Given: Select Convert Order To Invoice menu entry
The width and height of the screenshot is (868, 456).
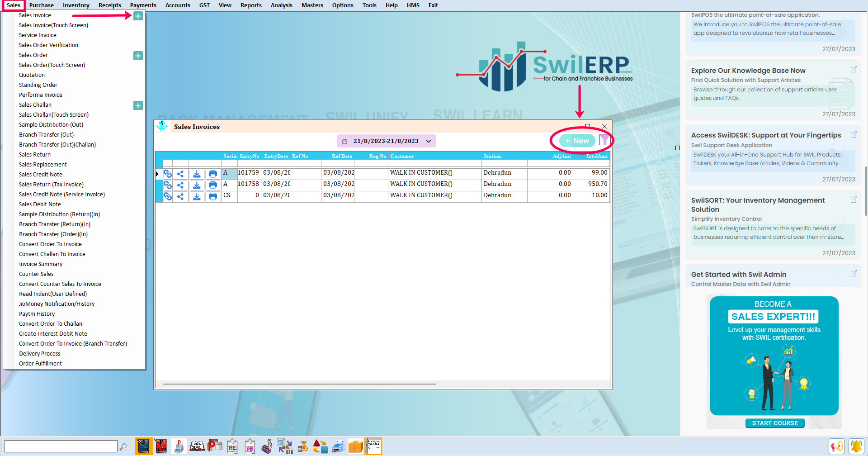Looking at the screenshot, I should [50, 244].
